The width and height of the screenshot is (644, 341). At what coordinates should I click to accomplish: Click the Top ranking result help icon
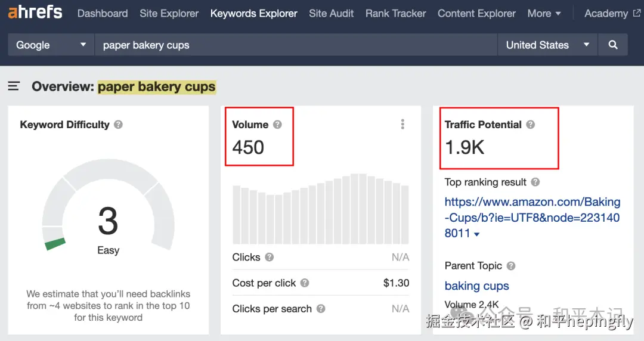tap(535, 182)
